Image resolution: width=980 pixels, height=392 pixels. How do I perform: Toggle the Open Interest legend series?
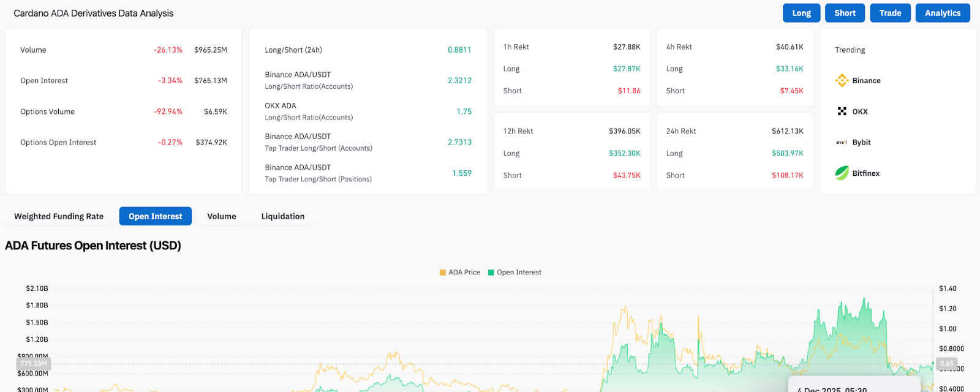pos(514,273)
